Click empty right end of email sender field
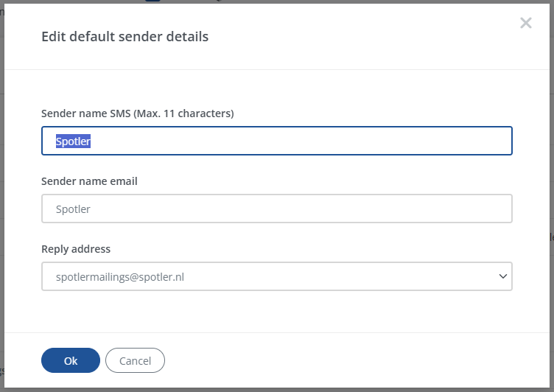This screenshot has height=392, width=554. (442, 209)
